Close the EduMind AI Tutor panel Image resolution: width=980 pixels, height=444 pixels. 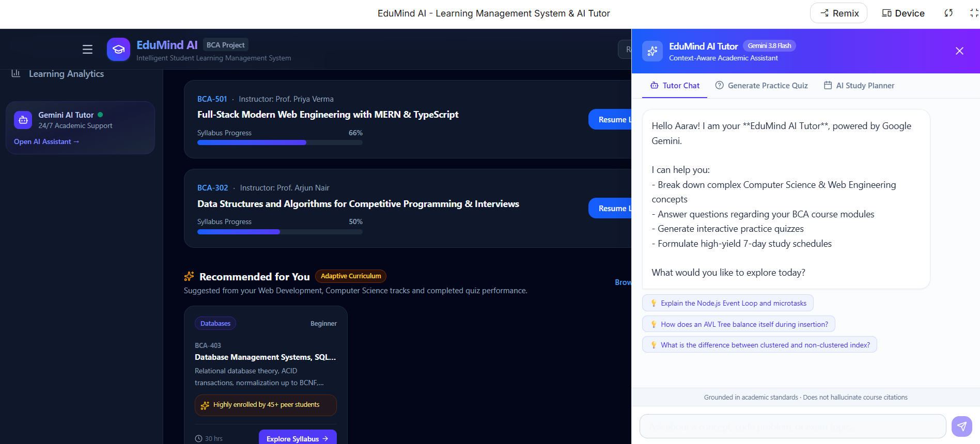(959, 51)
